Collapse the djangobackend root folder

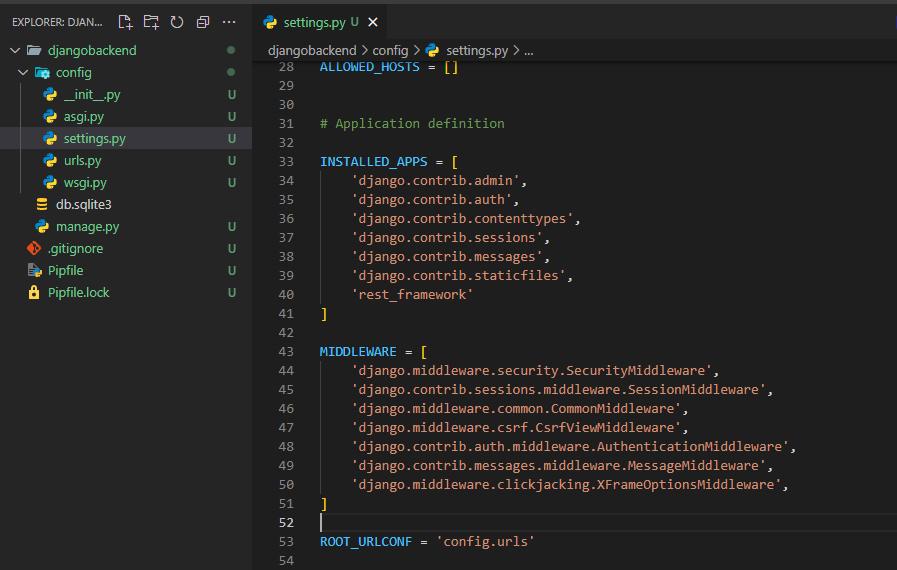tap(14, 51)
